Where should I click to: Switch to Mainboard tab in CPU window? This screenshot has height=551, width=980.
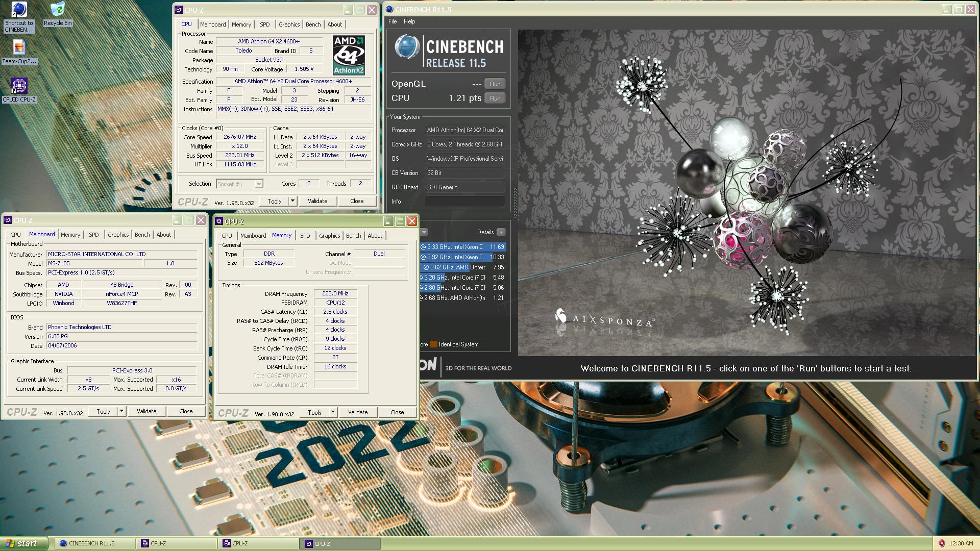(x=213, y=24)
